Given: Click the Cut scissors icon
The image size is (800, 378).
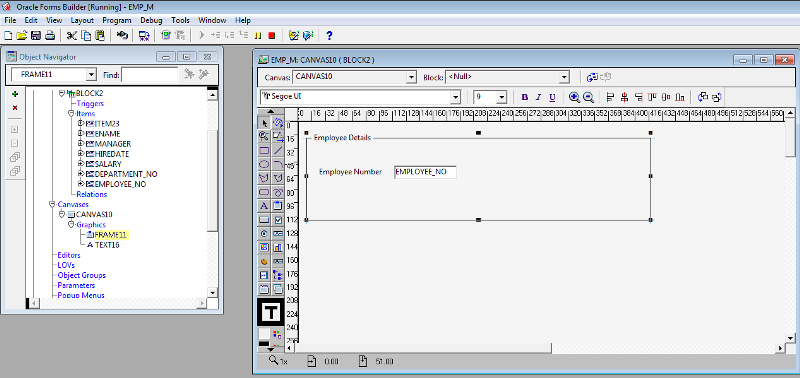Looking at the screenshot, I should click(71, 36).
